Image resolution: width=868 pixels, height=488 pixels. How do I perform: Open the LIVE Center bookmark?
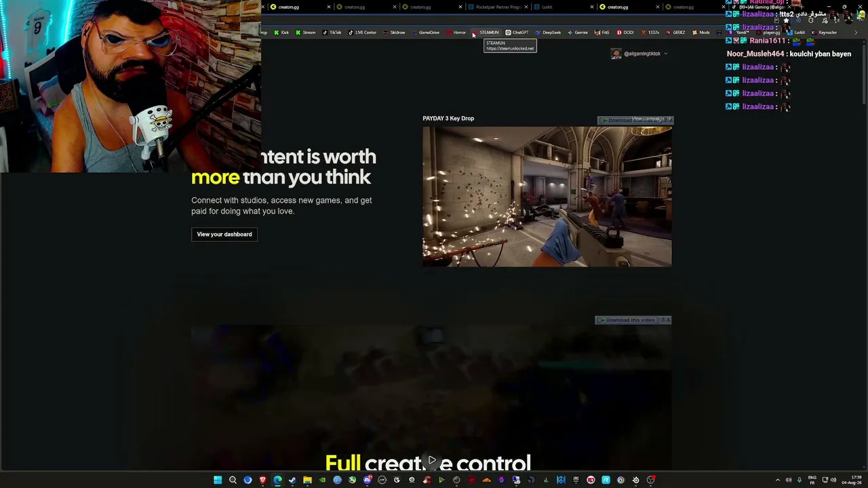click(x=362, y=33)
